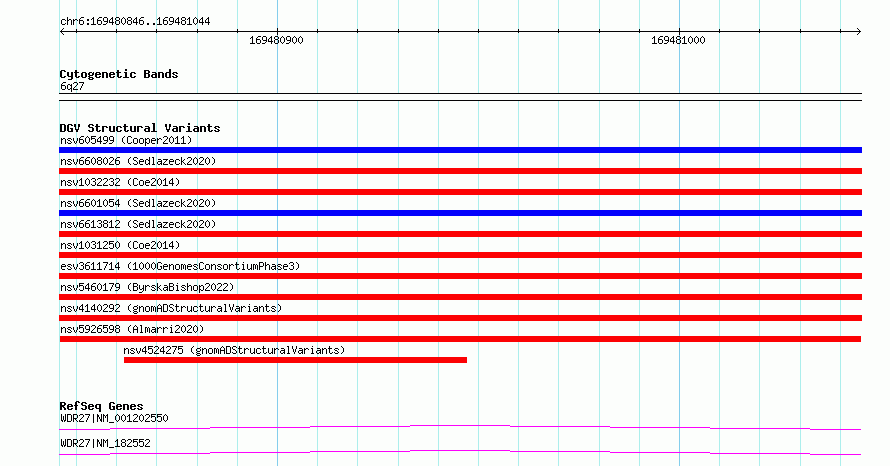Click the 6q27 band label

click(72, 86)
